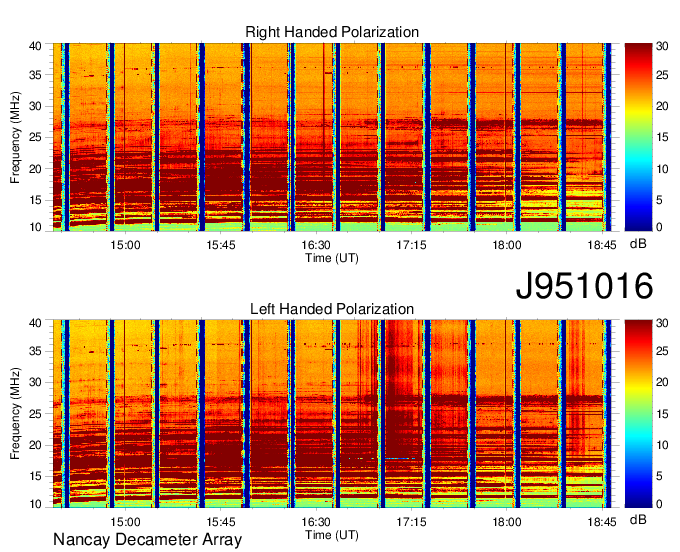Click the top plot's color scale bar
The height and width of the screenshot is (552, 680).
click(x=638, y=137)
